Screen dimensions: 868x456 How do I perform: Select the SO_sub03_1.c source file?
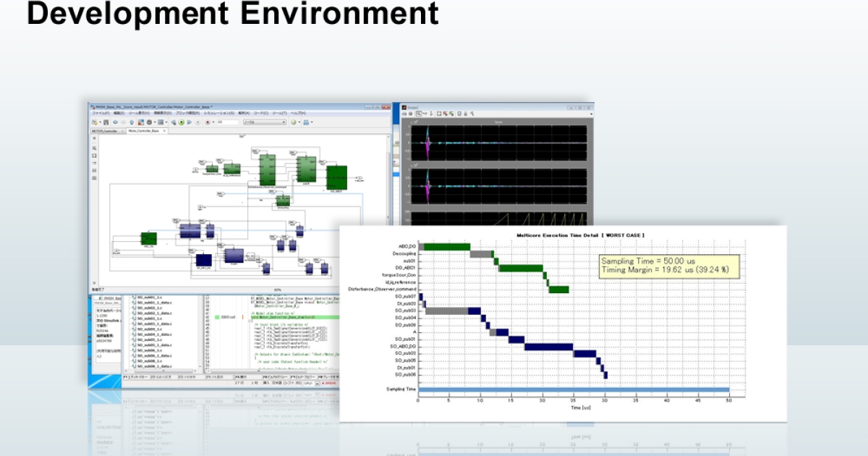click(x=150, y=318)
